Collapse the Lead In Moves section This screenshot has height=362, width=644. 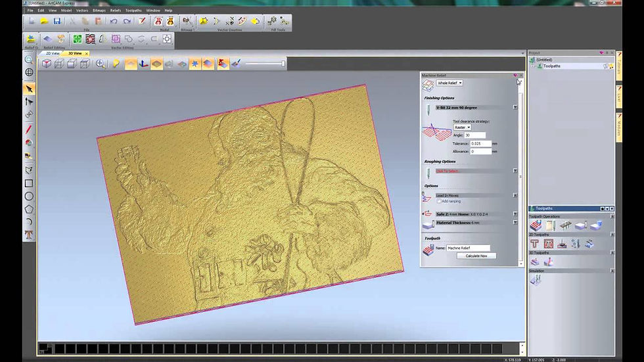515,195
